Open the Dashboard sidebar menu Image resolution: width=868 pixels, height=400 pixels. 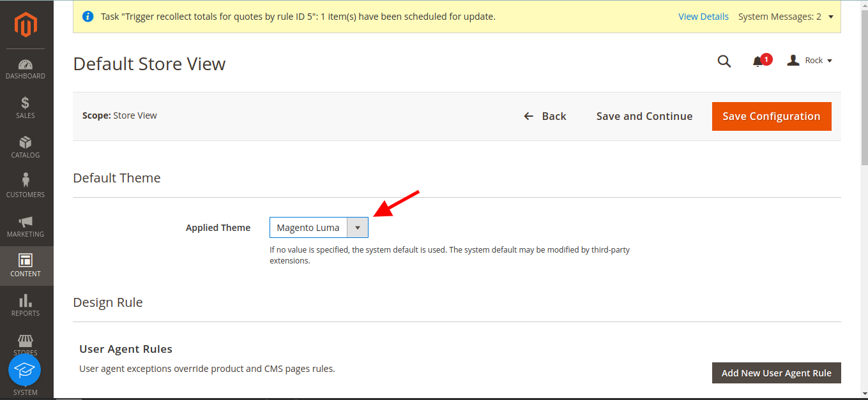[x=26, y=69]
